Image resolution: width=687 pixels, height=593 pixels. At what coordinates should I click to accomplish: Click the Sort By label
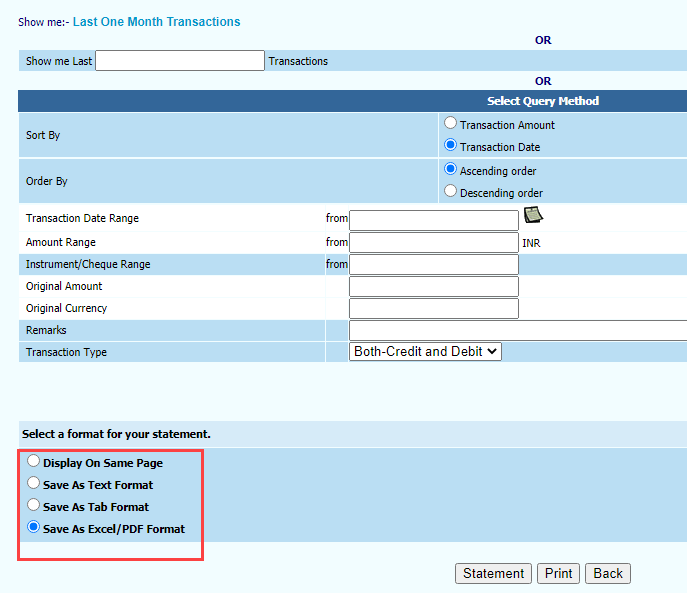43,135
